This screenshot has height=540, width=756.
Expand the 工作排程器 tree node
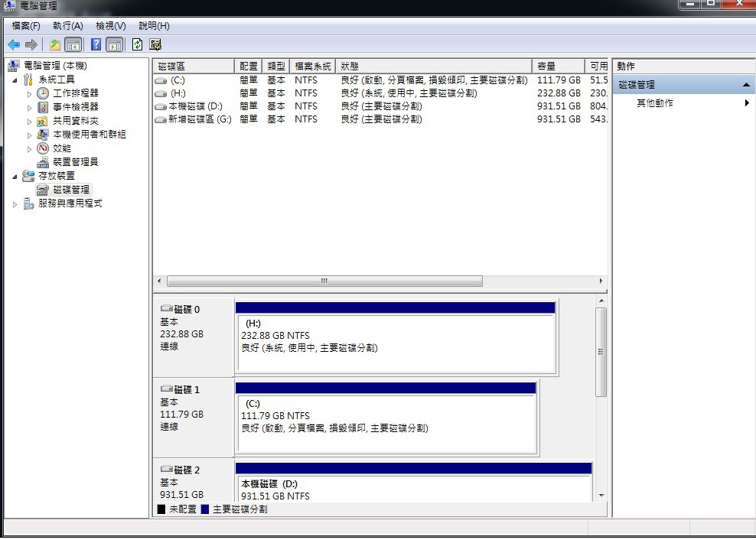[29, 94]
